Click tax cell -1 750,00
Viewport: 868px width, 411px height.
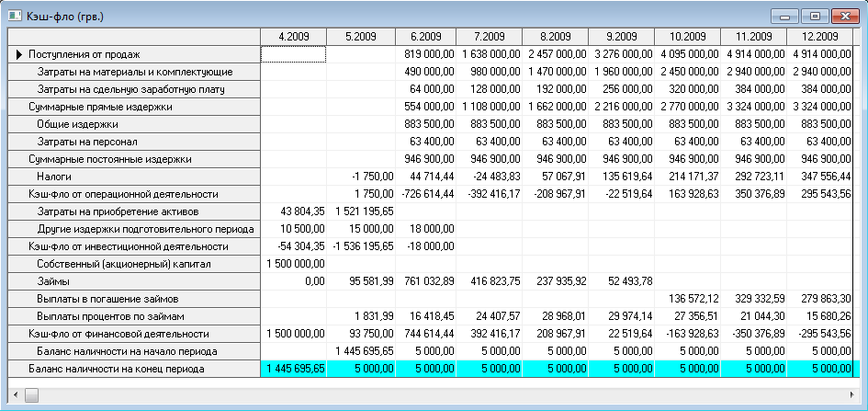361,177
